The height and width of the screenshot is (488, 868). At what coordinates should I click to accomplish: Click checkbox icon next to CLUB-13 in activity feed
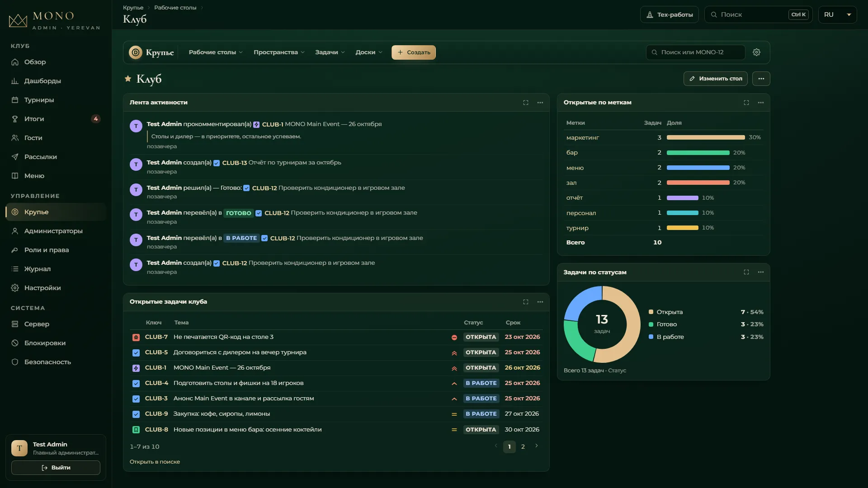coord(217,163)
